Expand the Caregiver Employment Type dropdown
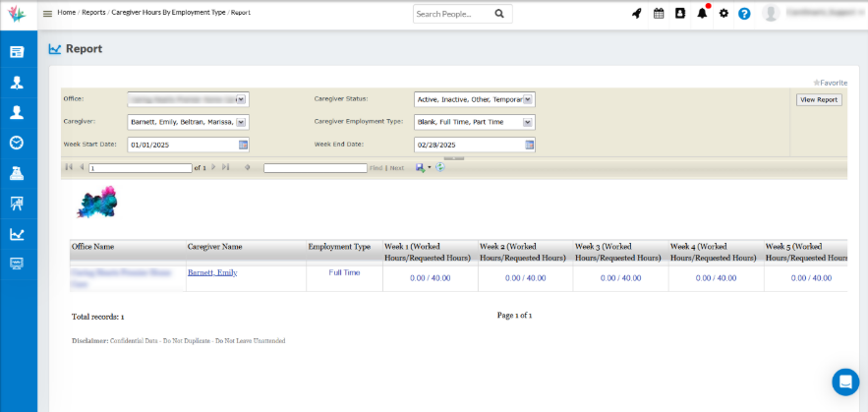The width and height of the screenshot is (868, 412). 528,122
